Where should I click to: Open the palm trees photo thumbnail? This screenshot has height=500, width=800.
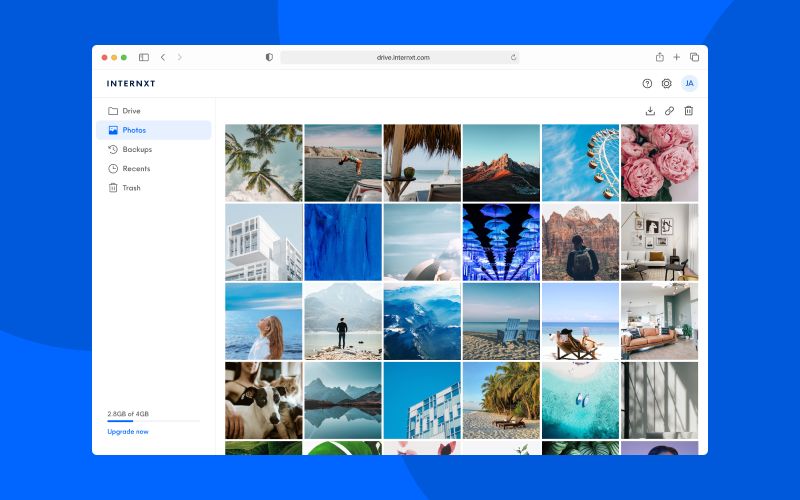[x=264, y=163]
